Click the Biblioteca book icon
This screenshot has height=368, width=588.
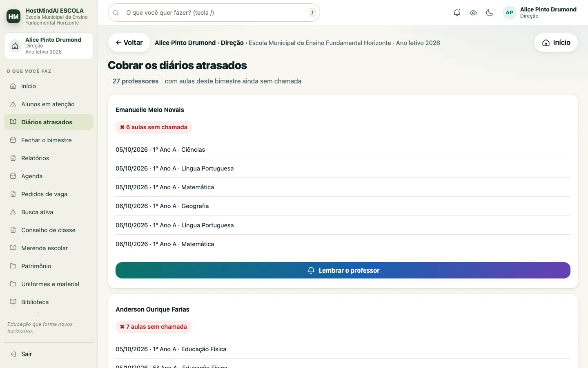(13, 302)
